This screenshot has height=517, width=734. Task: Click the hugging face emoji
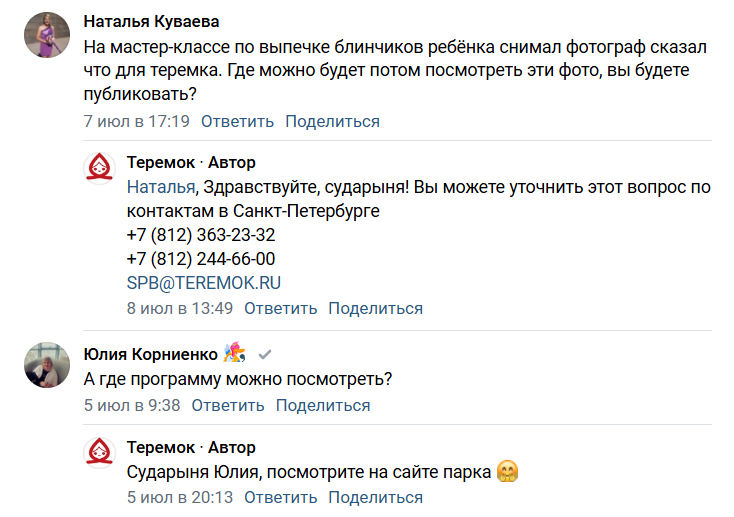pos(507,472)
